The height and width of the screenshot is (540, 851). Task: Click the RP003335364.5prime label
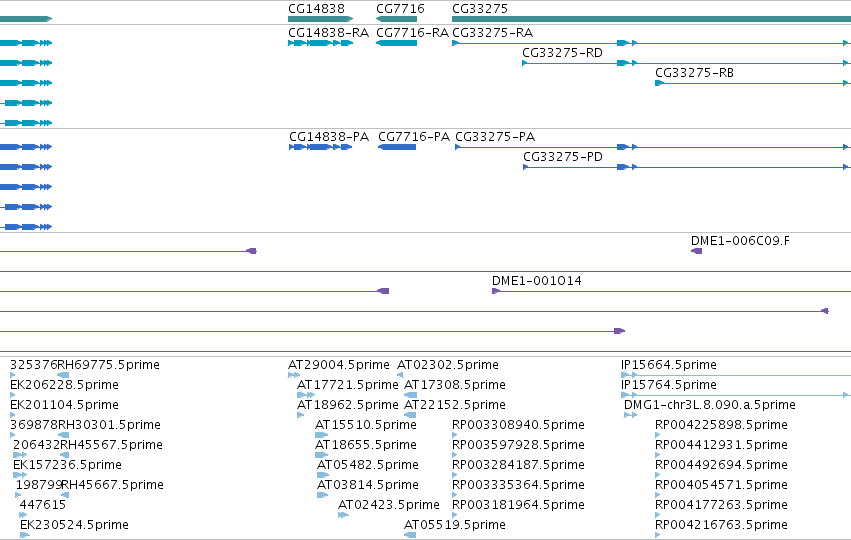click(518, 485)
